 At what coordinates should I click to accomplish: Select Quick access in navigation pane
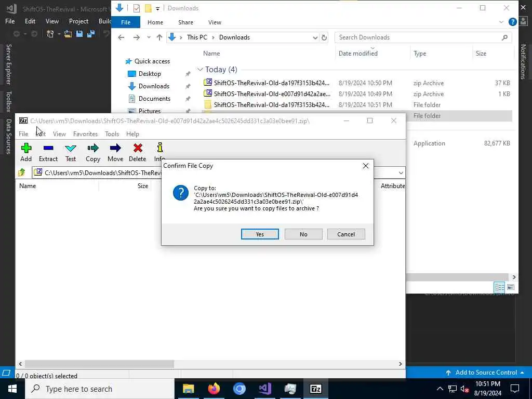coord(152,61)
